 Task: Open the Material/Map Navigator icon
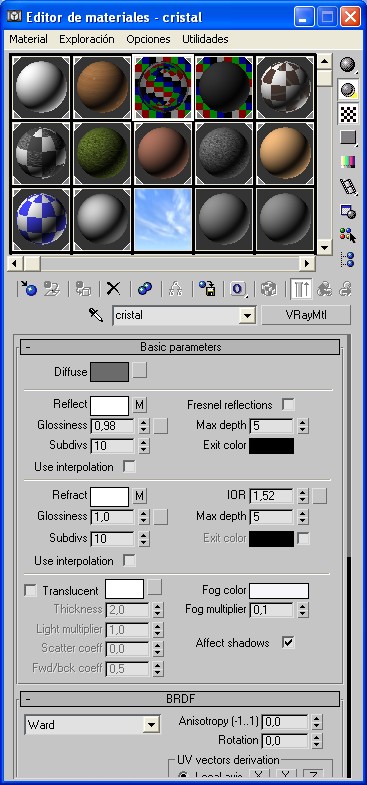coord(347,259)
